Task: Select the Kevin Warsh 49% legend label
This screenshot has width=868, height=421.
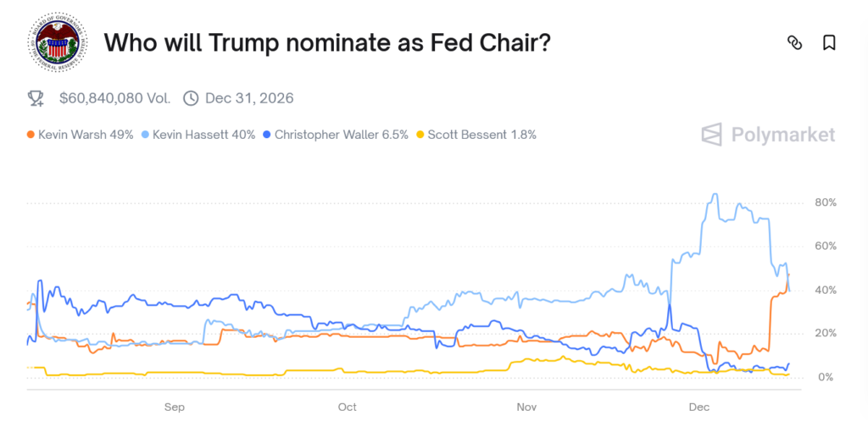Action: click(86, 135)
